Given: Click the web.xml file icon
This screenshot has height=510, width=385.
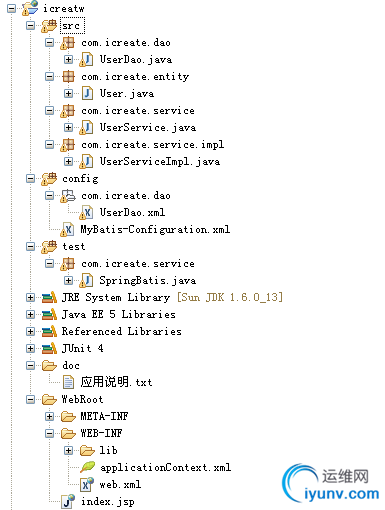Looking at the screenshot, I should pos(87,484).
